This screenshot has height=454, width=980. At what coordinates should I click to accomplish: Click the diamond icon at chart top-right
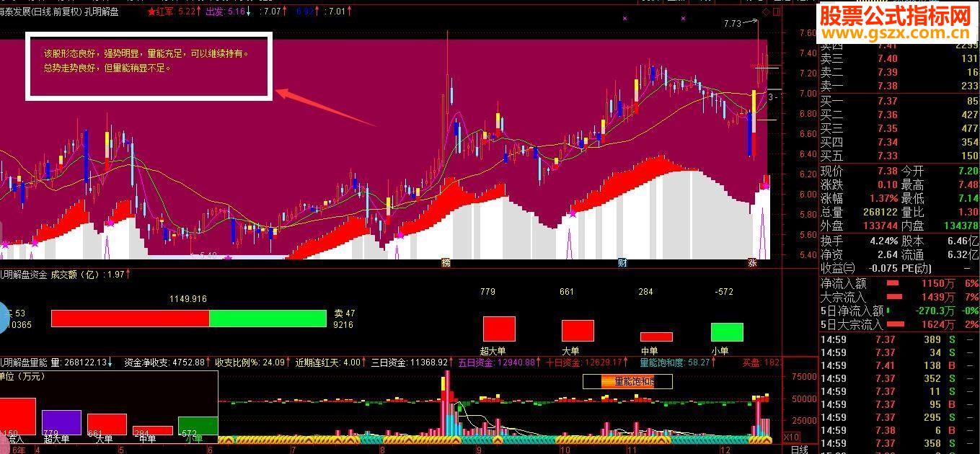pos(766,12)
